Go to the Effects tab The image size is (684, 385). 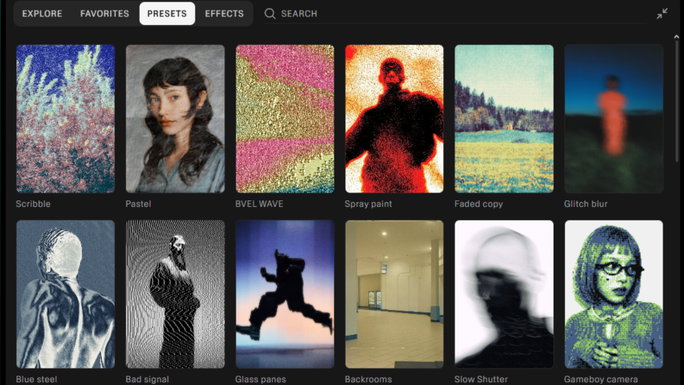click(224, 14)
